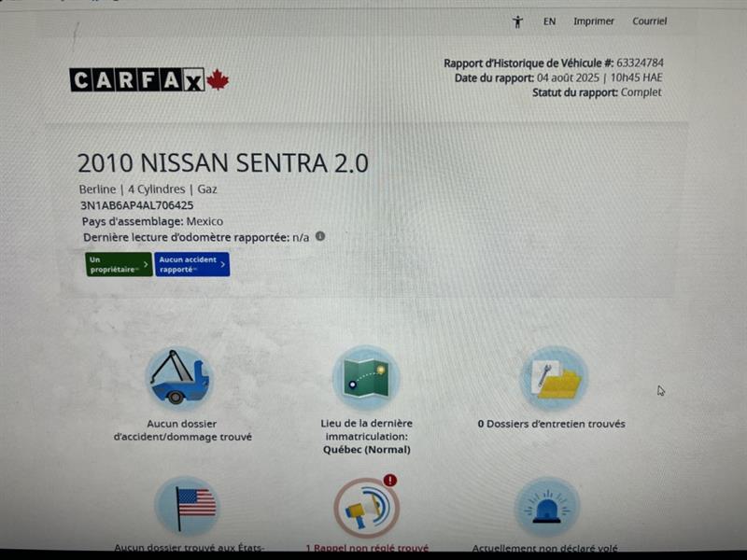The height and width of the screenshot is (560, 747).
Task: Click the report date 04 août 2025
Action: [x=568, y=77]
